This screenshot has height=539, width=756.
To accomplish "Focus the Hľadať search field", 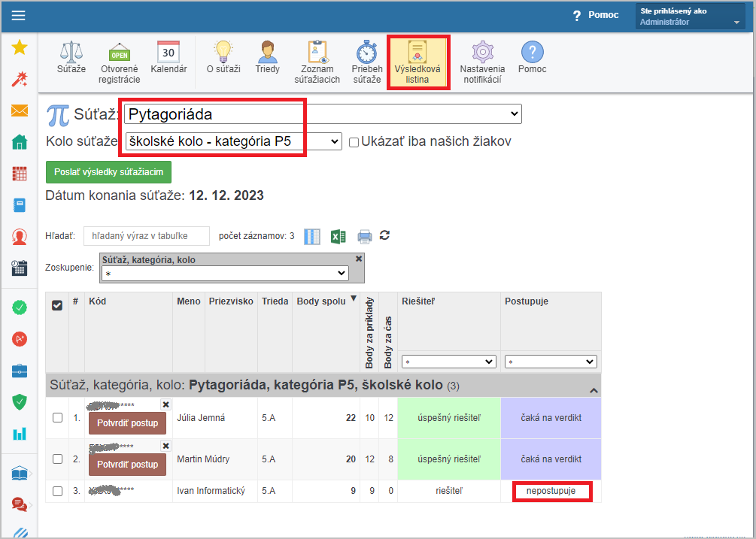I will (147, 236).
